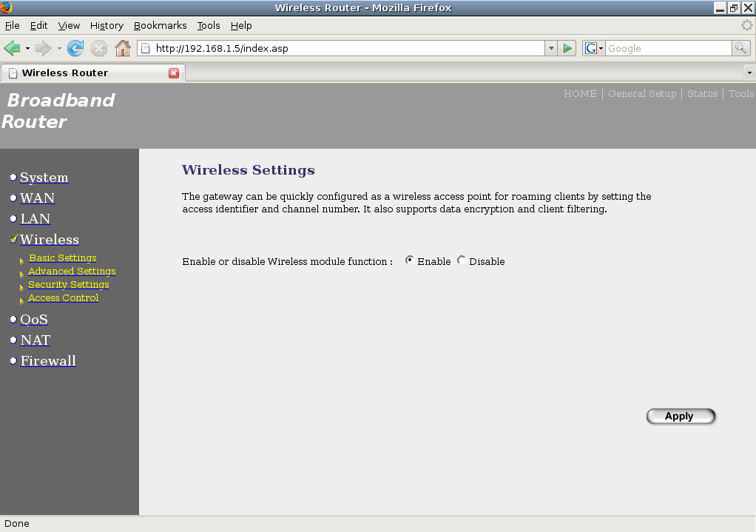Click the Firefox activity throbber icon
This screenshot has height=532, width=756.
747,26
